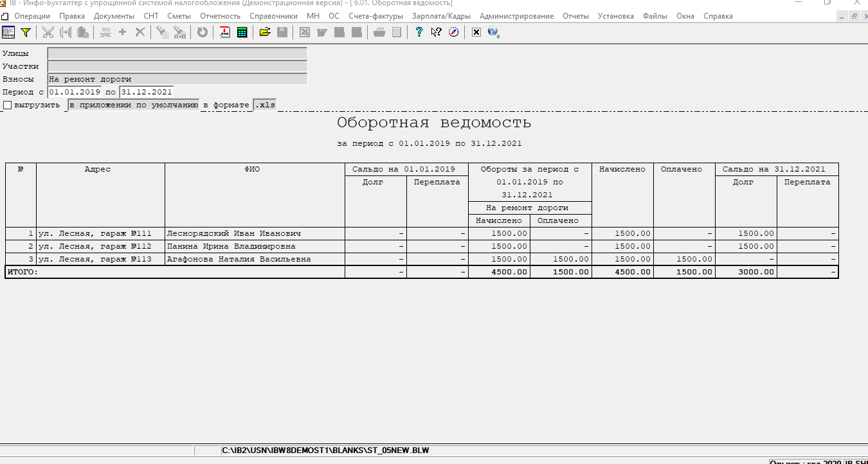The width and height of the screenshot is (868, 464).
Task: Click the print preview page icon
Action: pyautogui.click(x=397, y=31)
